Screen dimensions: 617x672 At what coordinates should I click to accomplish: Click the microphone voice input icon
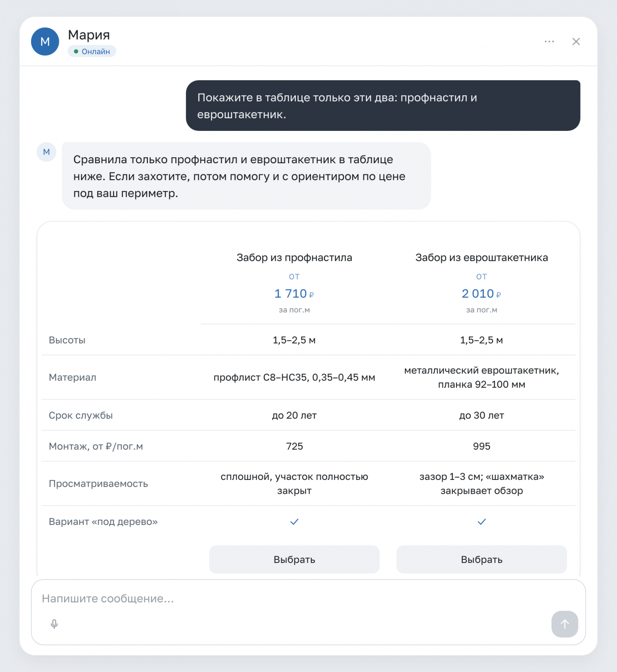point(54,624)
